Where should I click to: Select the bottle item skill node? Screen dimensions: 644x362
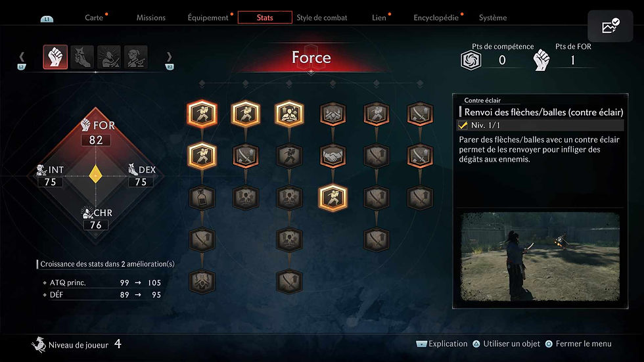click(x=202, y=197)
